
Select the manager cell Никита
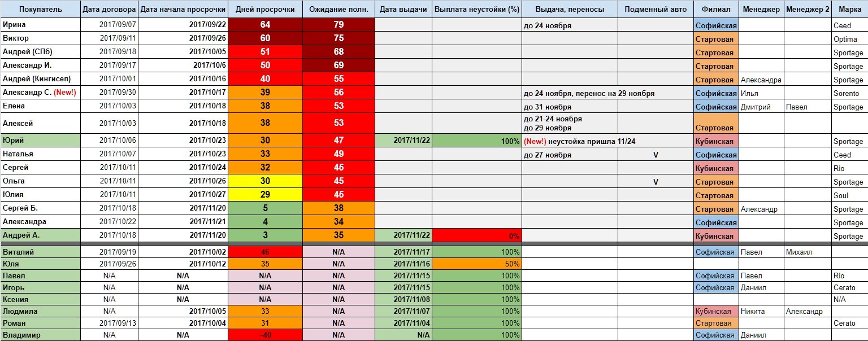coord(761,312)
